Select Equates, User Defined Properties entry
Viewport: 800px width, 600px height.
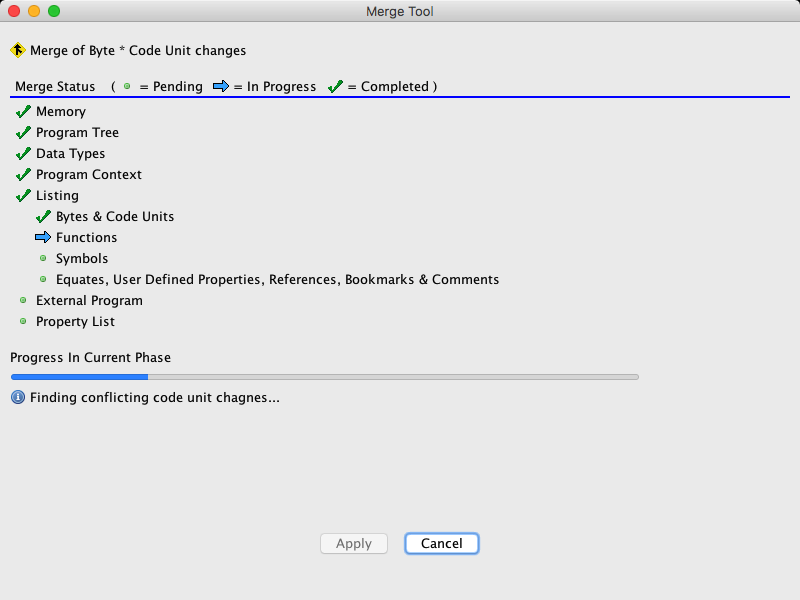tap(277, 280)
